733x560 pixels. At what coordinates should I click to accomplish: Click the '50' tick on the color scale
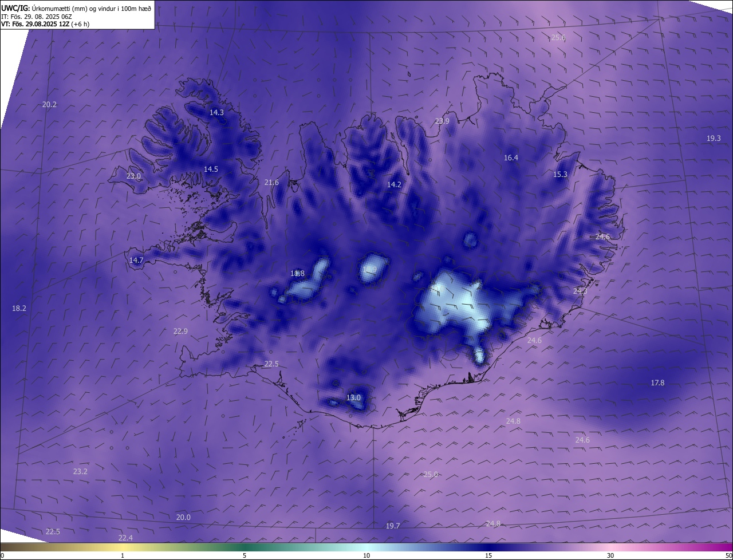(x=728, y=556)
